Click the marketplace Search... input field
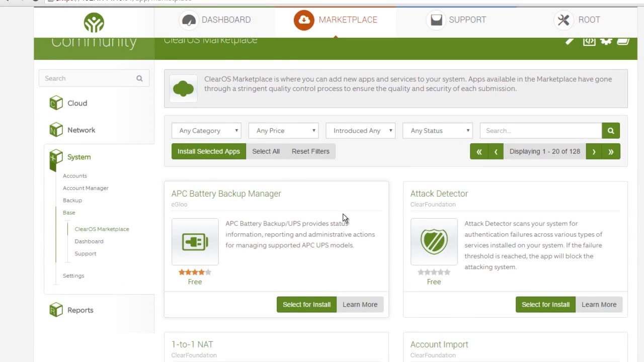The width and height of the screenshot is (644, 362). [x=541, y=131]
